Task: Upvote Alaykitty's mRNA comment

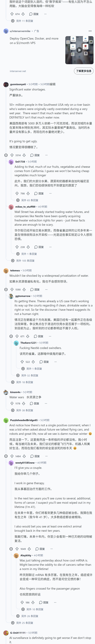Action: coord(22,603)
